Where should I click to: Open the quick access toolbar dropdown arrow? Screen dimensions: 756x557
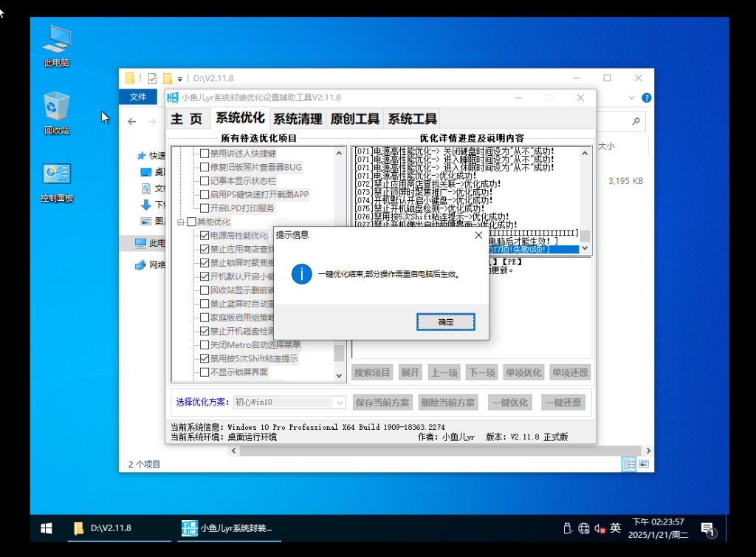(179, 78)
